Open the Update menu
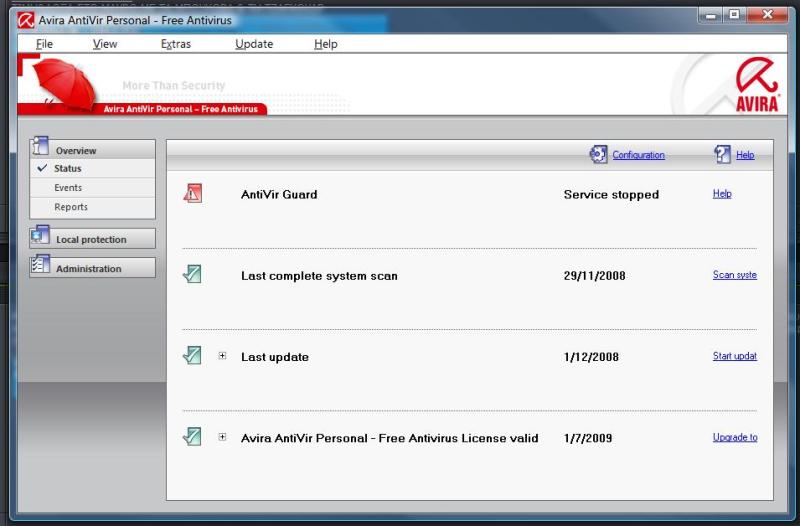This screenshot has width=800, height=526. (x=254, y=44)
